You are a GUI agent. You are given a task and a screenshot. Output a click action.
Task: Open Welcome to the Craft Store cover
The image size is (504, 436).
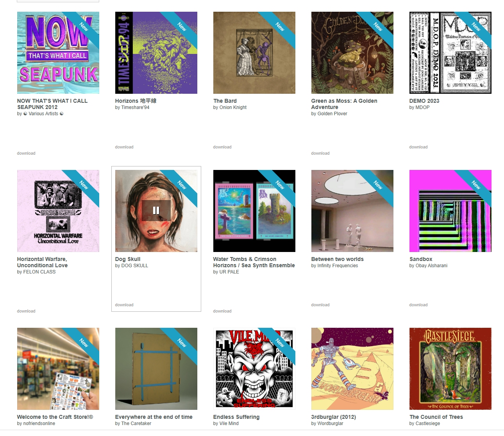[58, 369]
